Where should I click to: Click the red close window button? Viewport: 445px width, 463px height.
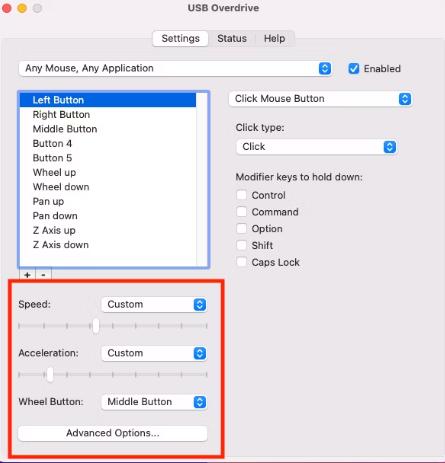pyautogui.click(x=6, y=8)
